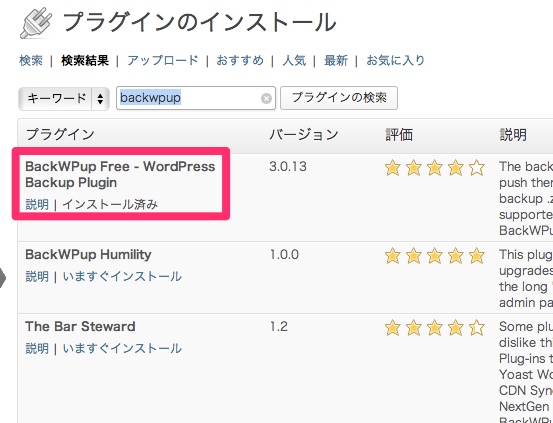This screenshot has width=553, height=423.
Task: Open the お気に入り tab
Action: (395, 60)
